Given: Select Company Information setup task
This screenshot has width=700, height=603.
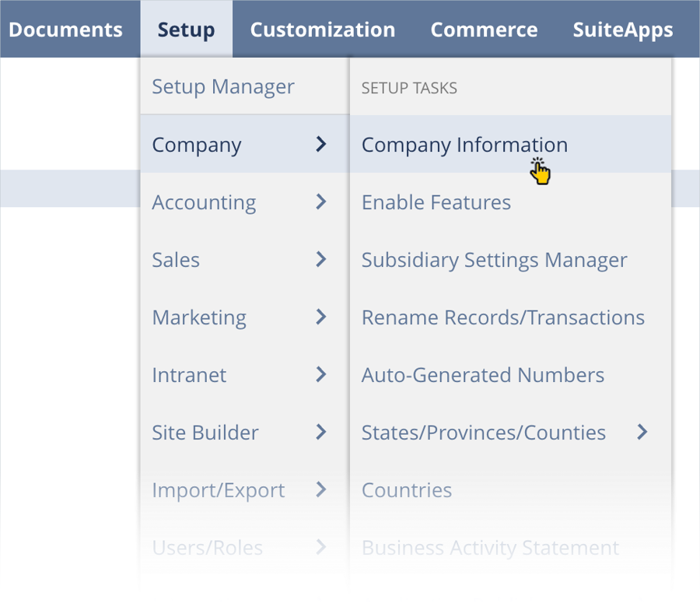Looking at the screenshot, I should (464, 145).
